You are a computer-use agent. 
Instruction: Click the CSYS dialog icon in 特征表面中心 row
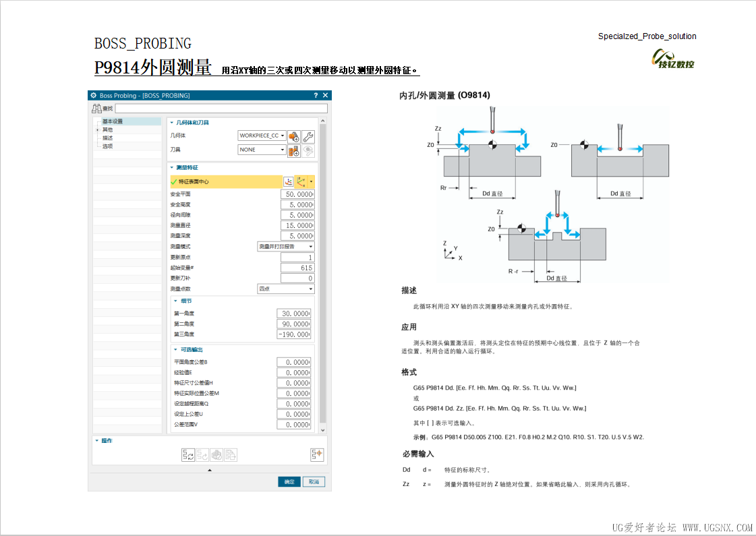(289, 182)
